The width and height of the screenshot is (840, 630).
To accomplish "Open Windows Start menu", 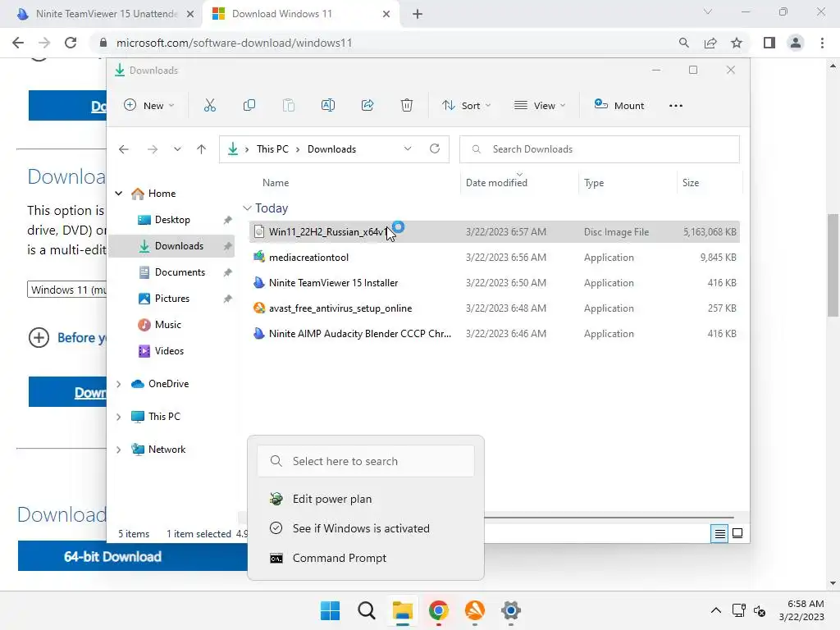I will (x=330, y=610).
